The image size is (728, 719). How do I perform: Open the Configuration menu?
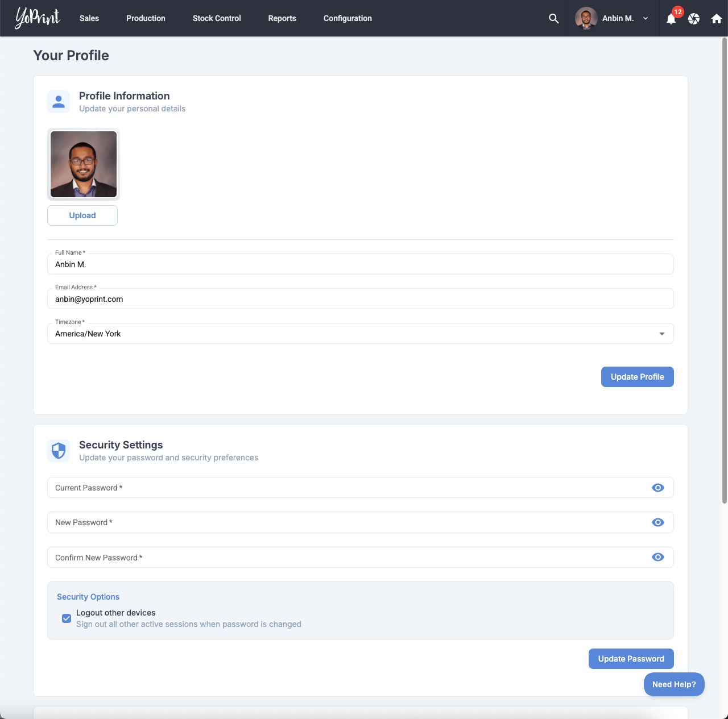(348, 18)
